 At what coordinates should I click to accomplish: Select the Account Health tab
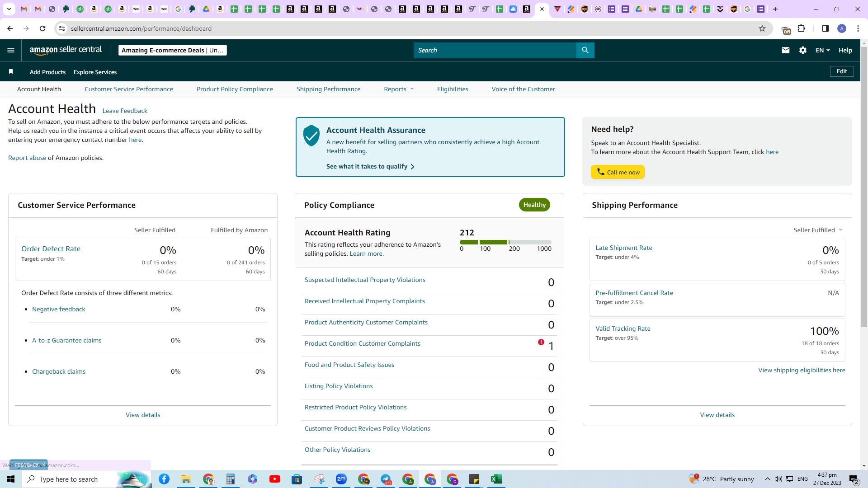39,89
